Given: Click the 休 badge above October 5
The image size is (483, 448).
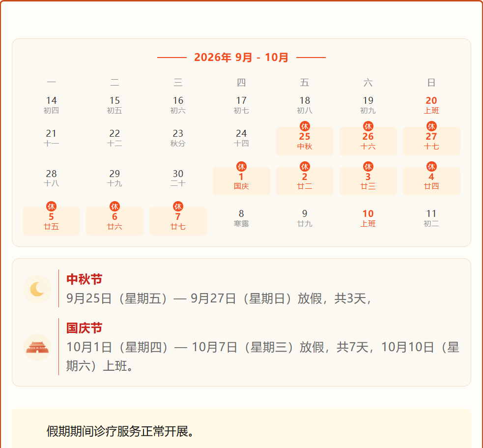Looking at the screenshot, I should 51,206.
